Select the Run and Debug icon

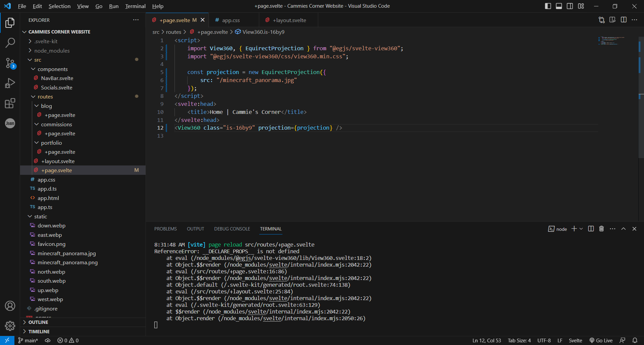pos(10,83)
